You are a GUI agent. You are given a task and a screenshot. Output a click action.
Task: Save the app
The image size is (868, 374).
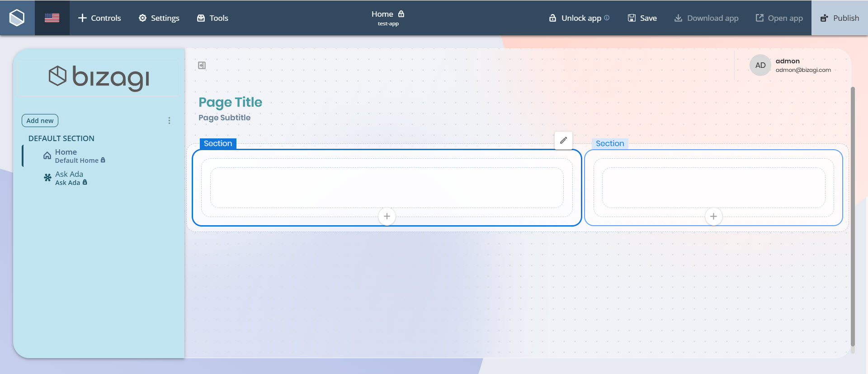tap(642, 18)
